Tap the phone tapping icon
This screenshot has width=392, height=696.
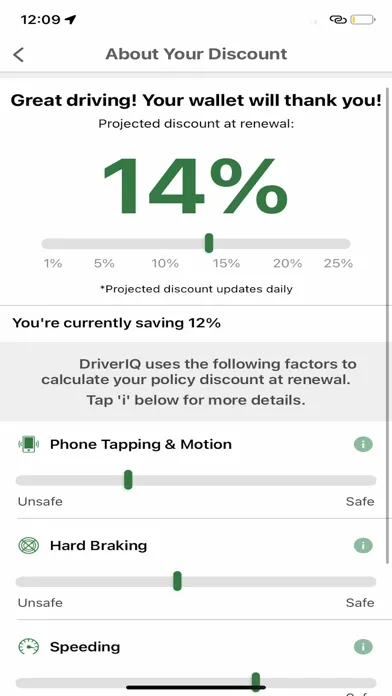coord(29,444)
